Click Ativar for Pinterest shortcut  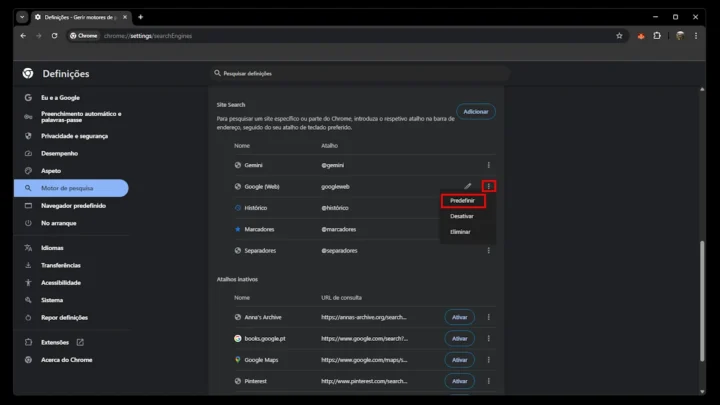click(459, 381)
